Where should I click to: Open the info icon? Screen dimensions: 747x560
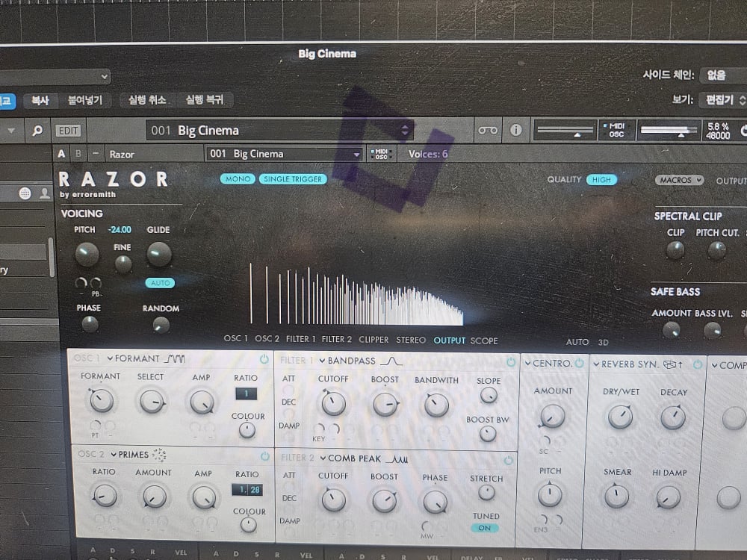pyautogui.click(x=515, y=130)
